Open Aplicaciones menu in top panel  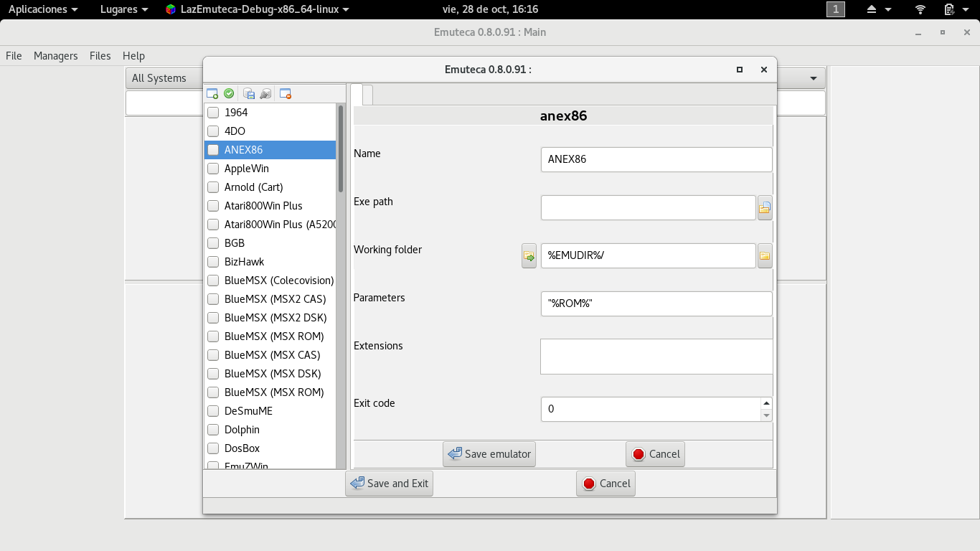click(x=43, y=9)
